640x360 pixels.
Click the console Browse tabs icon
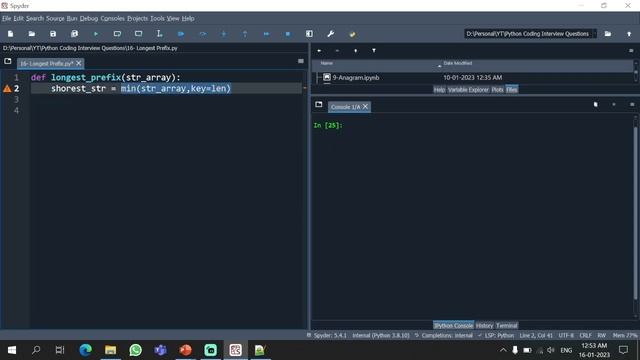point(319,104)
